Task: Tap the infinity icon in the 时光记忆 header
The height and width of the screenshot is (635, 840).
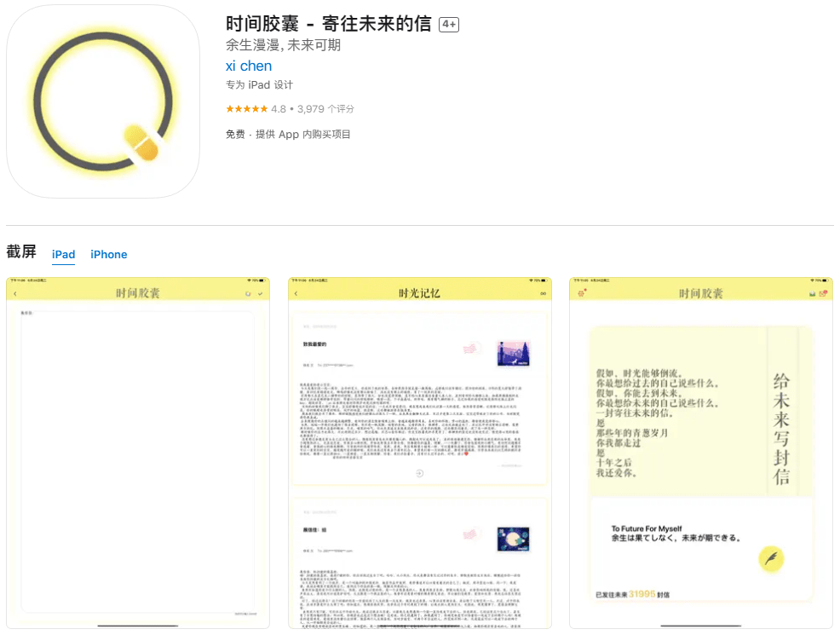Action: (x=544, y=294)
